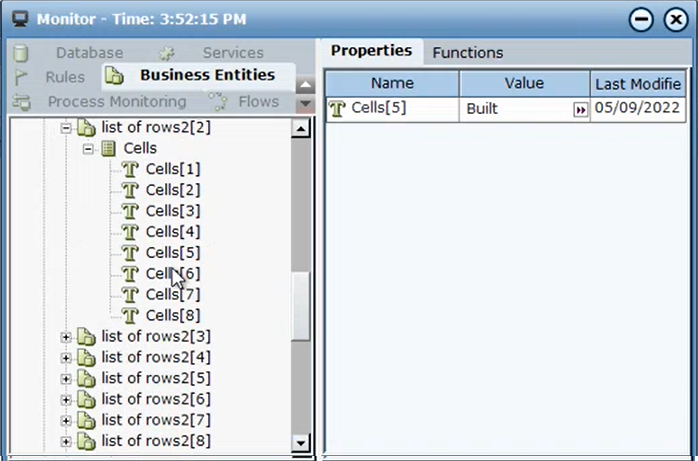Click tree scrollbar down arrow
Image resolution: width=698 pixels, height=461 pixels.
tap(300, 442)
